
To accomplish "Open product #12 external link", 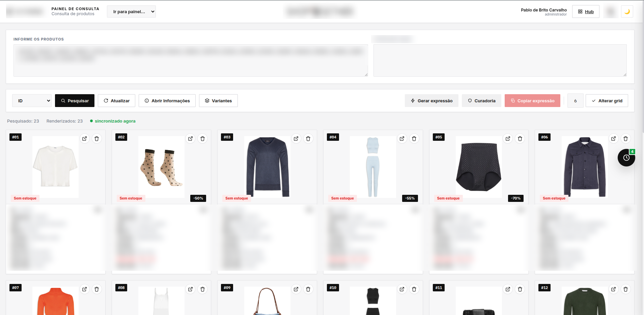I will (x=614, y=289).
